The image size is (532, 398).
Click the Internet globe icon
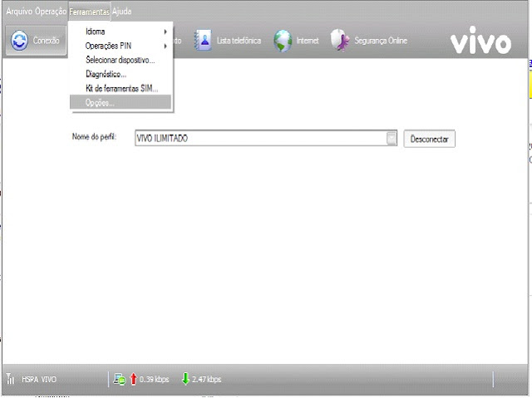click(283, 41)
